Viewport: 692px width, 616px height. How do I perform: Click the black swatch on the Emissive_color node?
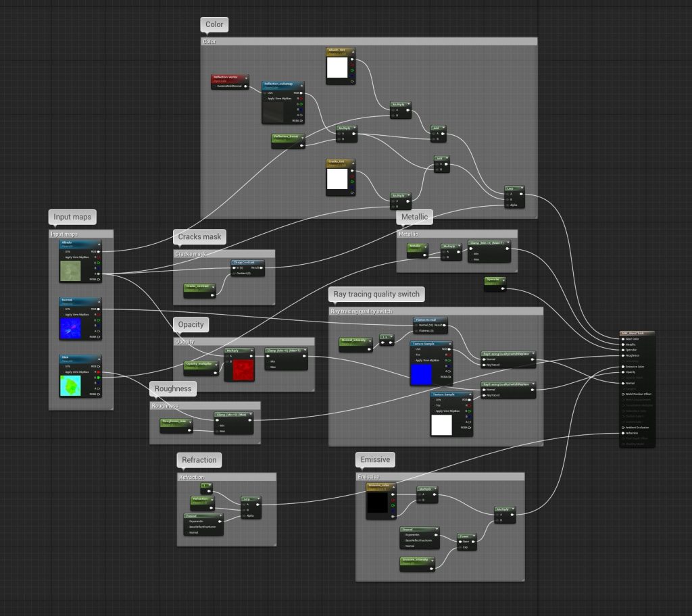click(377, 503)
